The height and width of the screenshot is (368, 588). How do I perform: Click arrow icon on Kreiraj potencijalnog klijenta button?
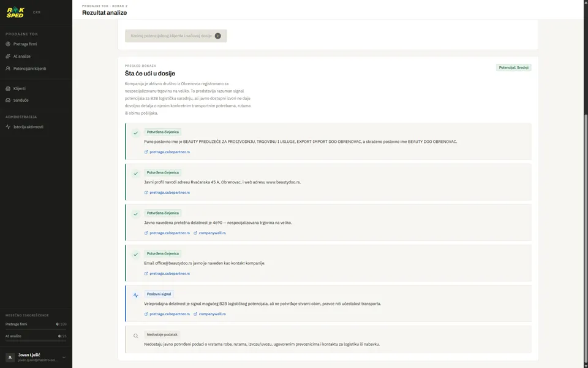point(218,36)
